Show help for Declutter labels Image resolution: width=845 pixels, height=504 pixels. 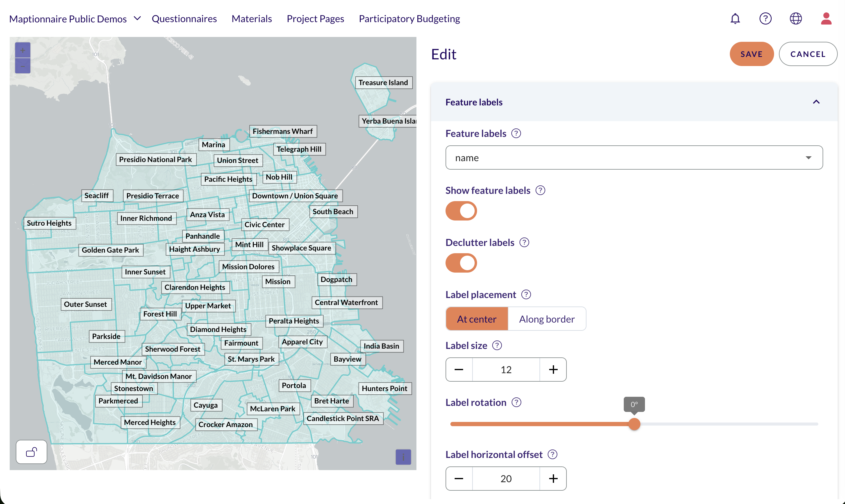click(x=524, y=243)
